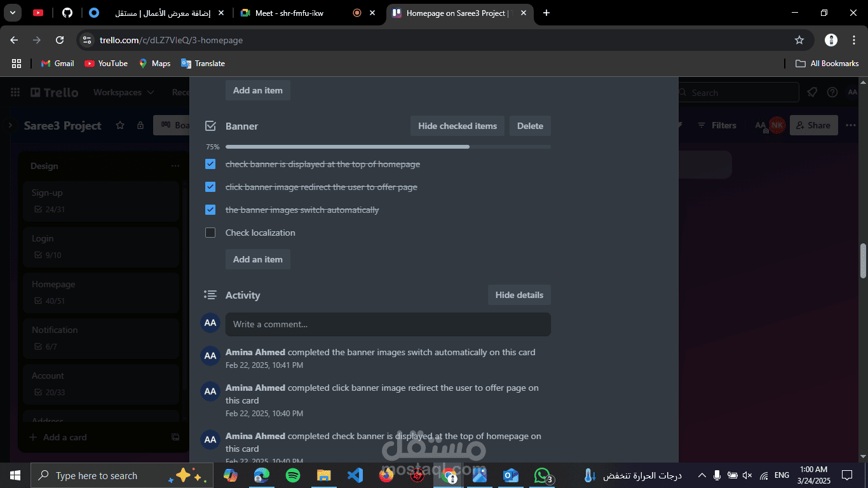Open the File Explorer taskbar icon
This screenshot has height=488, width=868.
pyautogui.click(x=323, y=475)
